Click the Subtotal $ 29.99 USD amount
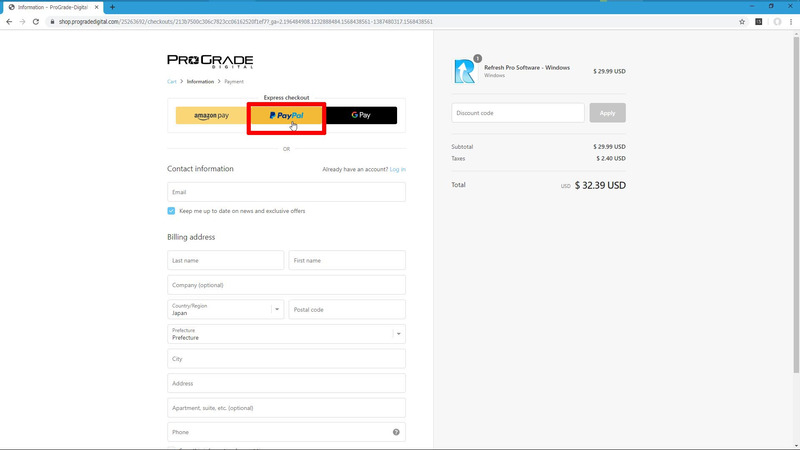 click(x=609, y=146)
